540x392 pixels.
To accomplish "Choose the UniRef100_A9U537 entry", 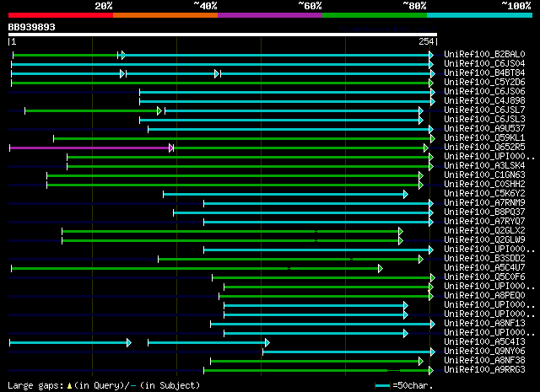I will coord(484,129).
